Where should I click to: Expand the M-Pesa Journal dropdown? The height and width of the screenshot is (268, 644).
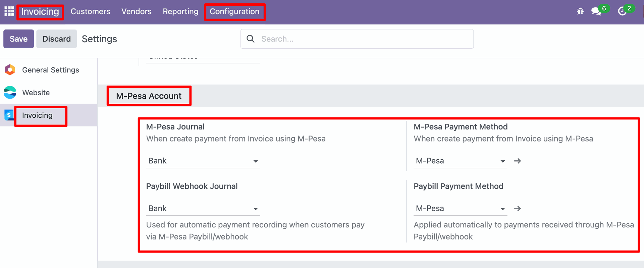coord(256,161)
